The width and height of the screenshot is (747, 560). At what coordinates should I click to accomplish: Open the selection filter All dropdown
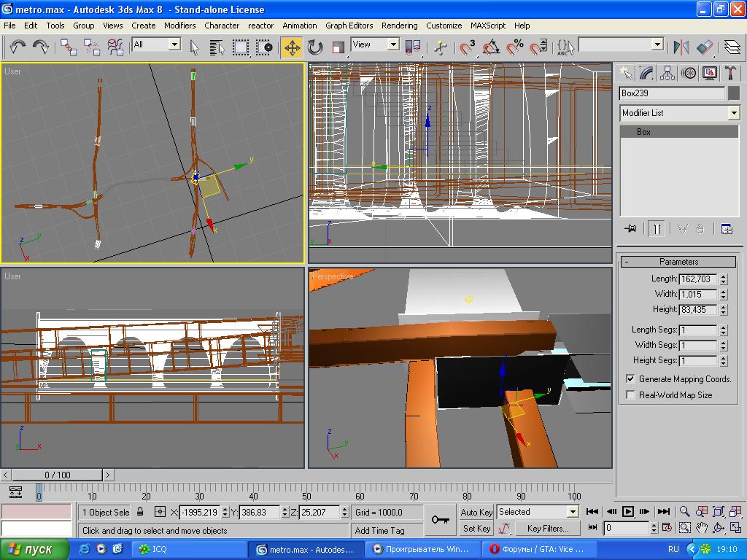[x=174, y=44]
